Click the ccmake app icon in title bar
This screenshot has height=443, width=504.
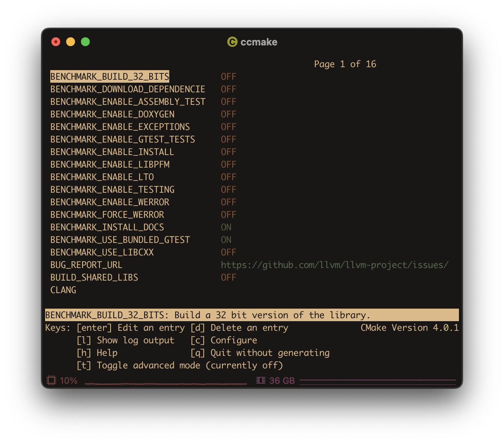click(232, 42)
